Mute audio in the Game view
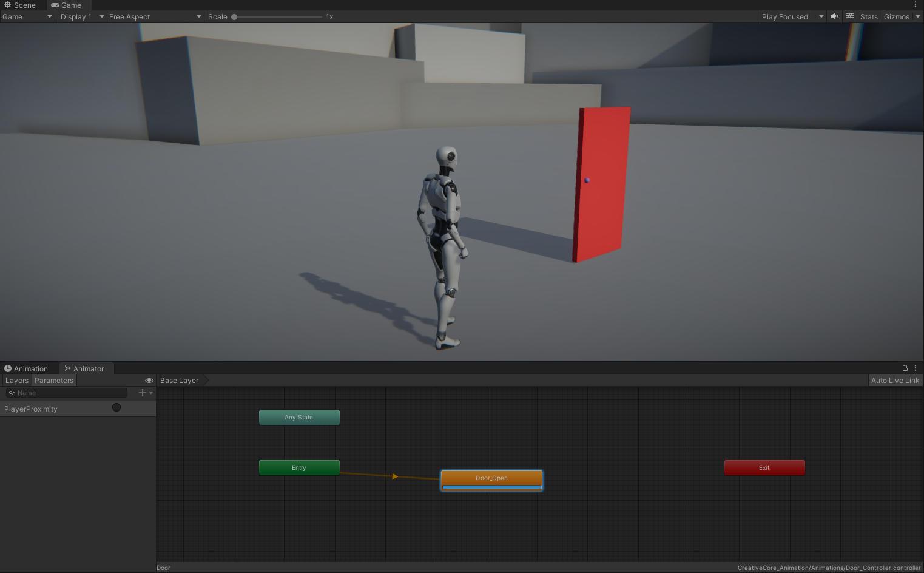 834,16
